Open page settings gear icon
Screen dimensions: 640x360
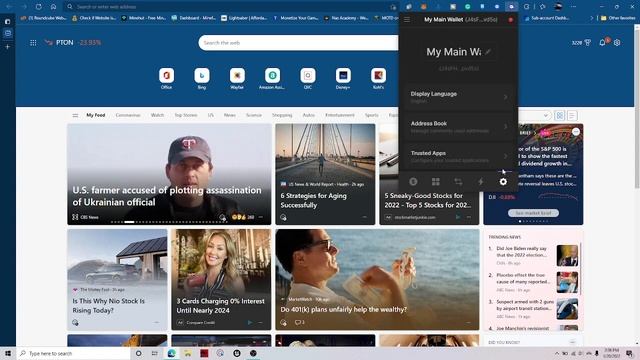617,42
